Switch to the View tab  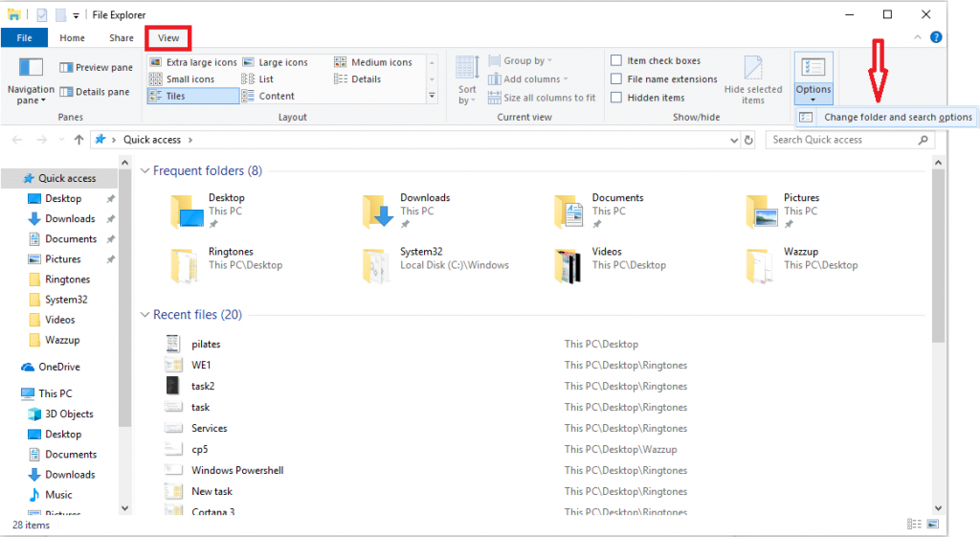click(168, 37)
